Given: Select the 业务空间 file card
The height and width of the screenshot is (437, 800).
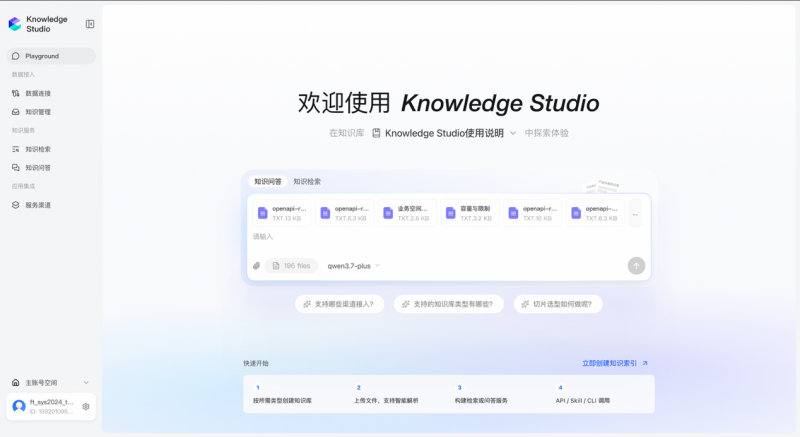Looking at the screenshot, I should [x=408, y=213].
